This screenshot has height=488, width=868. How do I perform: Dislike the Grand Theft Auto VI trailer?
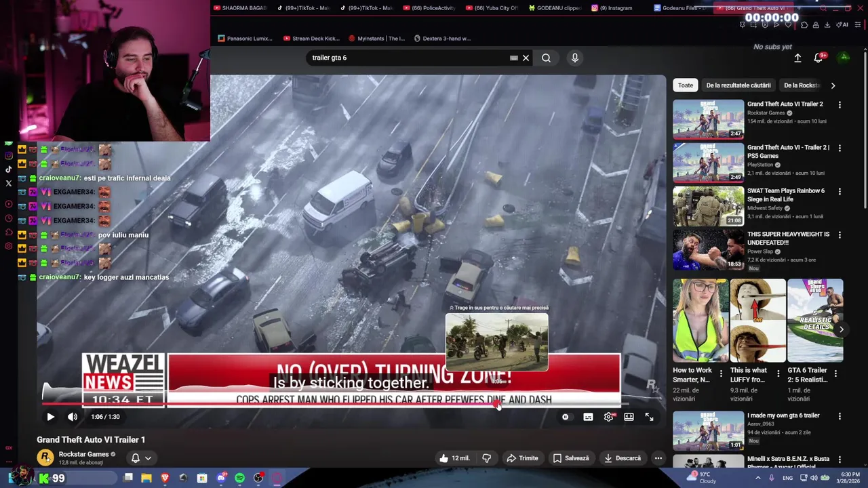(486, 458)
